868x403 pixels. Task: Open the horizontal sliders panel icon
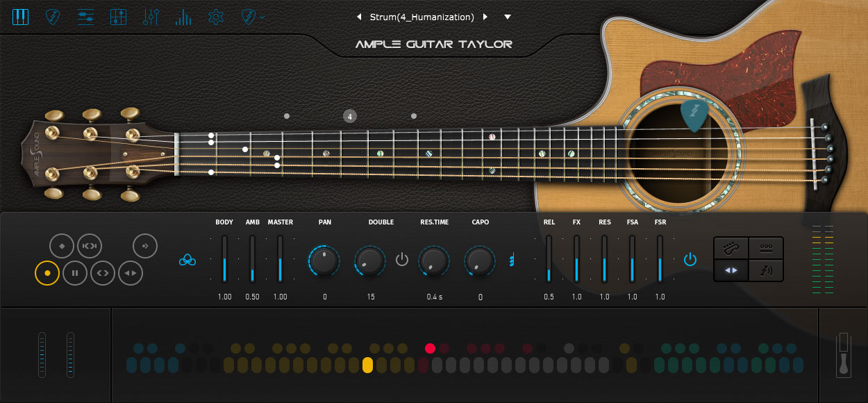(x=85, y=17)
